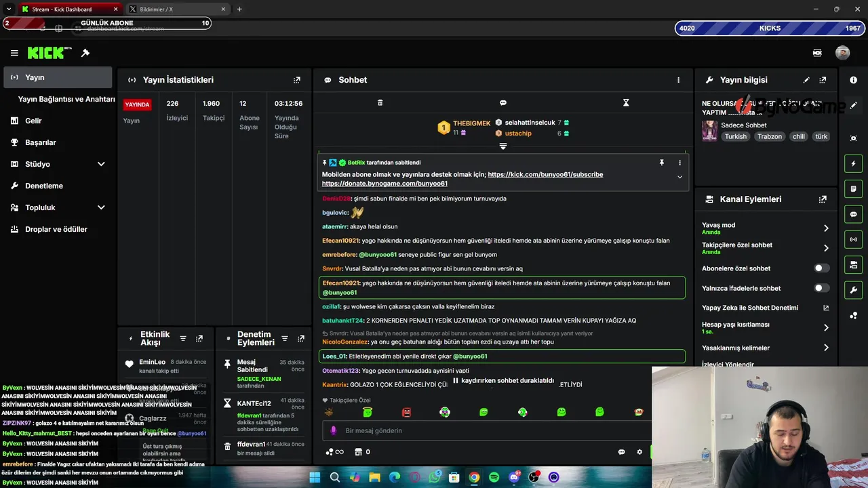
Task: Insert the red angry emote
Action: pyautogui.click(x=406, y=412)
